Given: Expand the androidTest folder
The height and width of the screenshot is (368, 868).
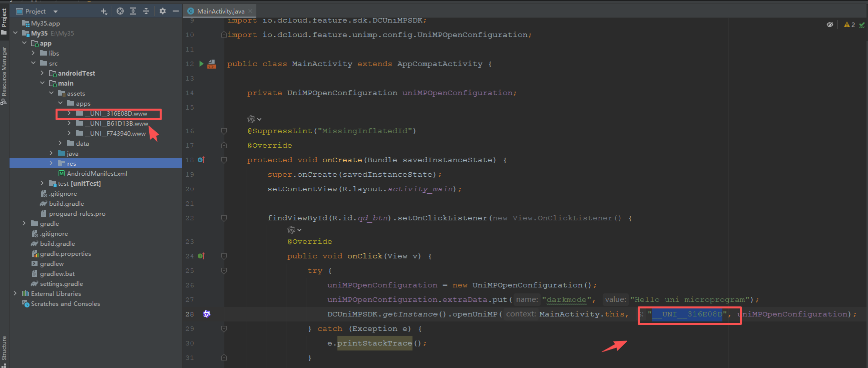Looking at the screenshot, I should (x=42, y=73).
